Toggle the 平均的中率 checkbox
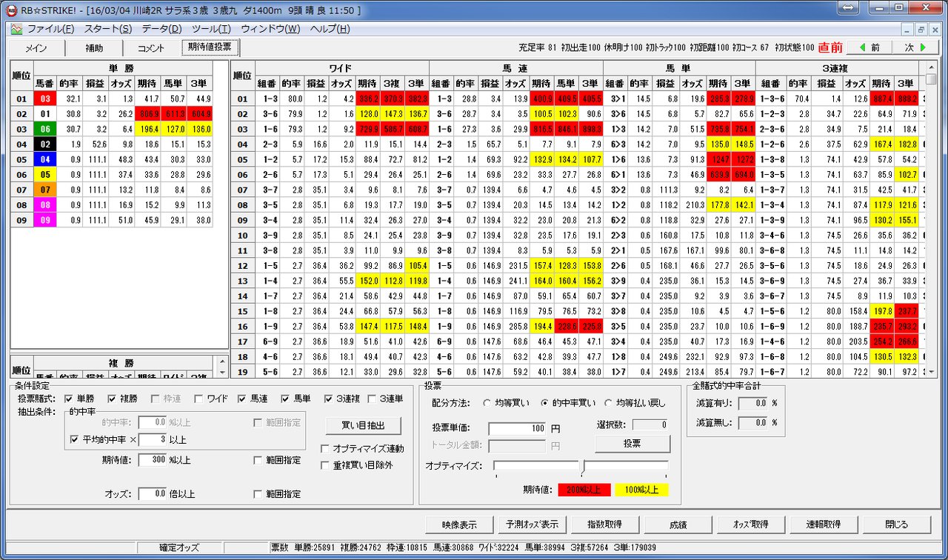948x560 pixels. pos(74,439)
